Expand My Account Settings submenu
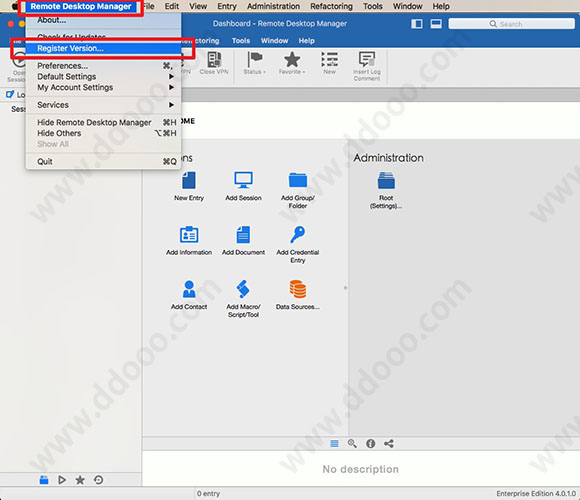 click(x=103, y=87)
